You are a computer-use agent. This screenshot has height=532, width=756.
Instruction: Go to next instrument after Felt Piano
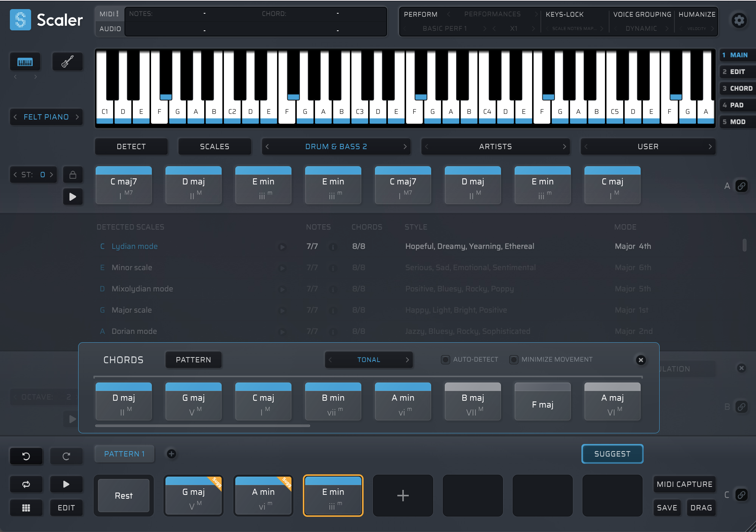(x=77, y=117)
